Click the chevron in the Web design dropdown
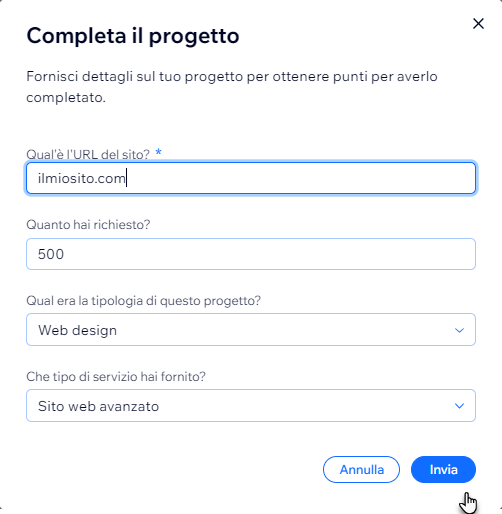This screenshot has width=502, height=514. 459,330
